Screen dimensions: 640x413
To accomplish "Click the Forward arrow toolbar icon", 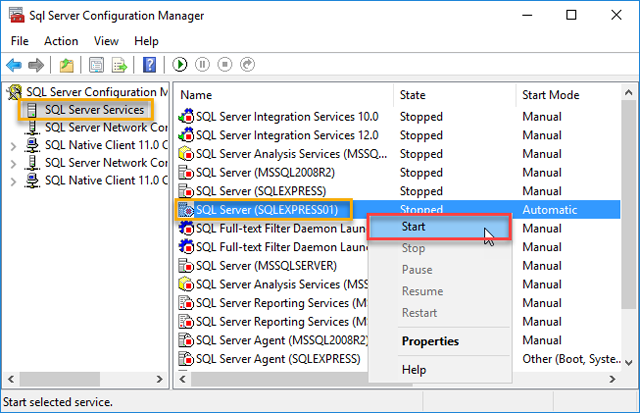I will pyautogui.click(x=36, y=64).
